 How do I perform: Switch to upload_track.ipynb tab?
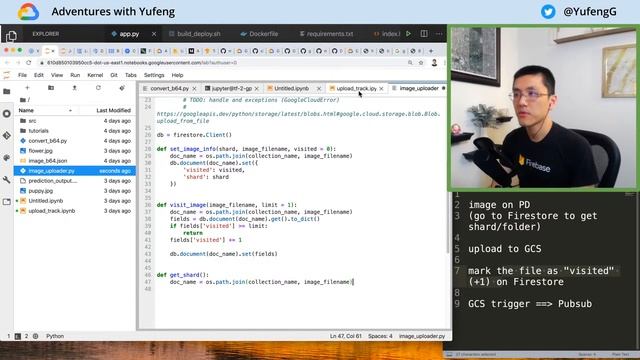click(356, 89)
